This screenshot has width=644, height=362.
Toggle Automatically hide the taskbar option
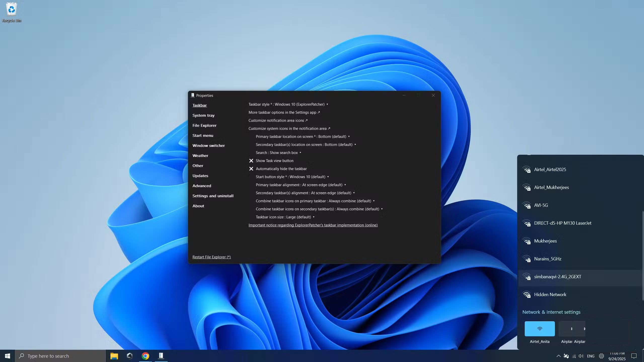click(281, 169)
